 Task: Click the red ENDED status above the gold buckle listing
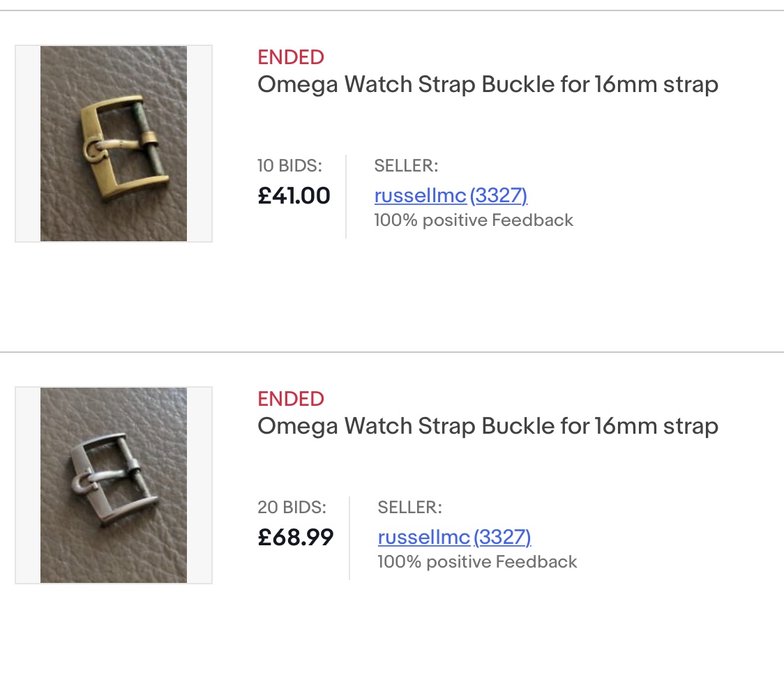pyautogui.click(x=291, y=57)
